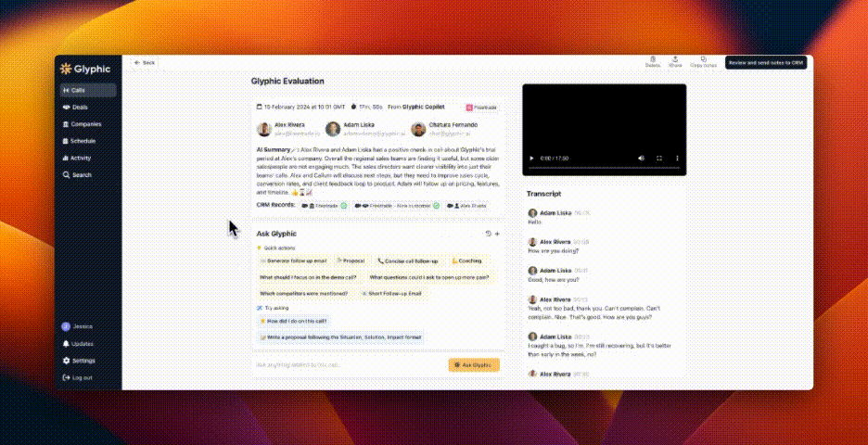Click the Proposal quick action

pos(351,261)
